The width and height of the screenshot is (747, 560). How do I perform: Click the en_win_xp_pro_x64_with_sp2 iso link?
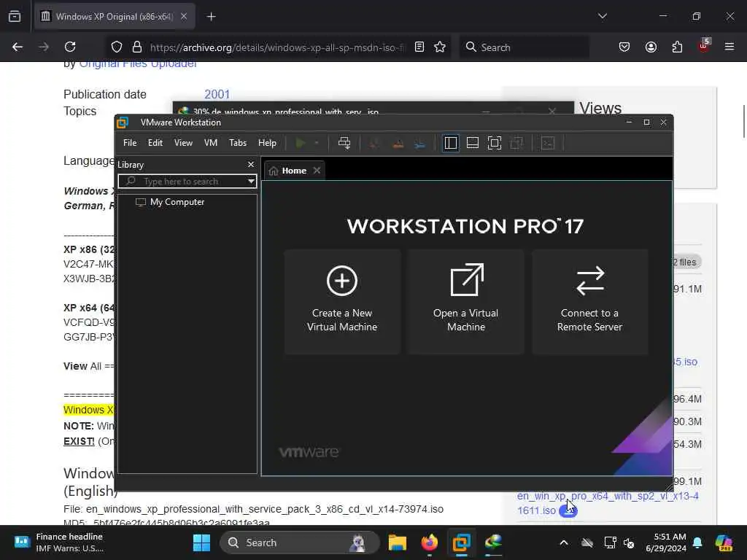point(608,503)
